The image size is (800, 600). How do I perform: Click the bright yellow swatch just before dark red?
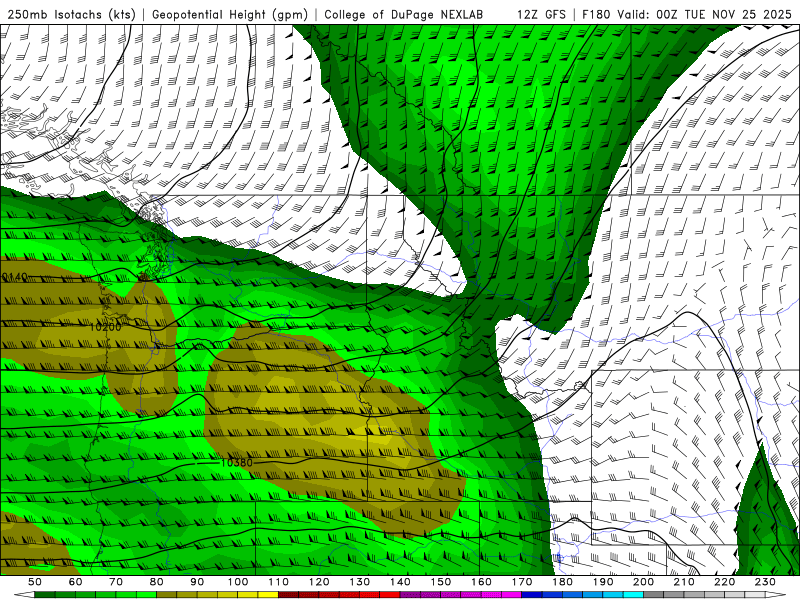pyautogui.click(x=268, y=595)
